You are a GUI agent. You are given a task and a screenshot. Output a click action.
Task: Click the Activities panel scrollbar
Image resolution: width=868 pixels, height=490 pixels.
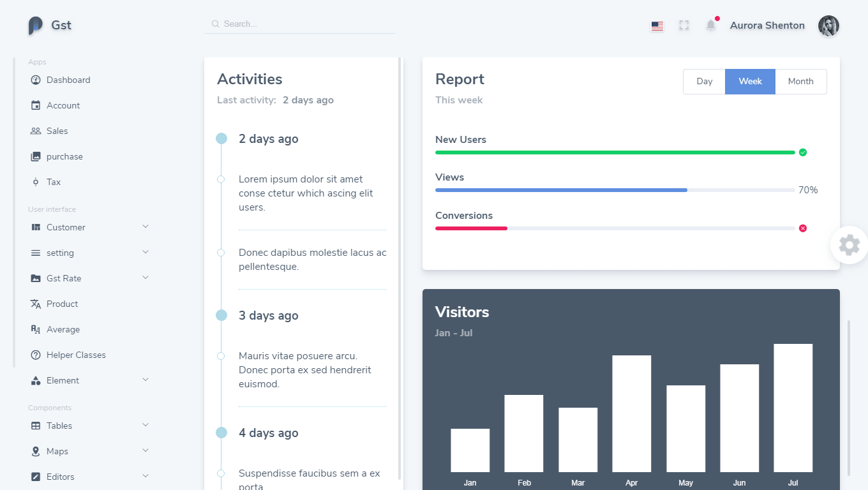click(400, 268)
